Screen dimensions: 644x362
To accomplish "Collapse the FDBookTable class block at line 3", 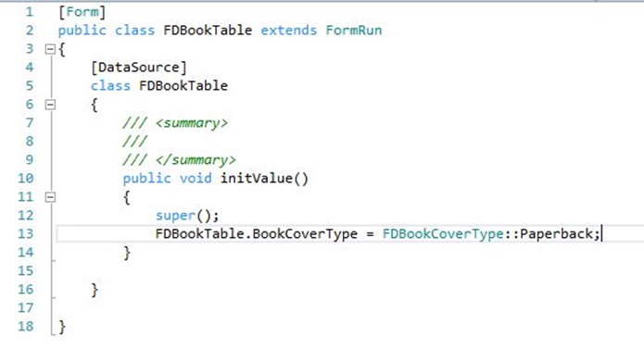I will coord(50,49).
